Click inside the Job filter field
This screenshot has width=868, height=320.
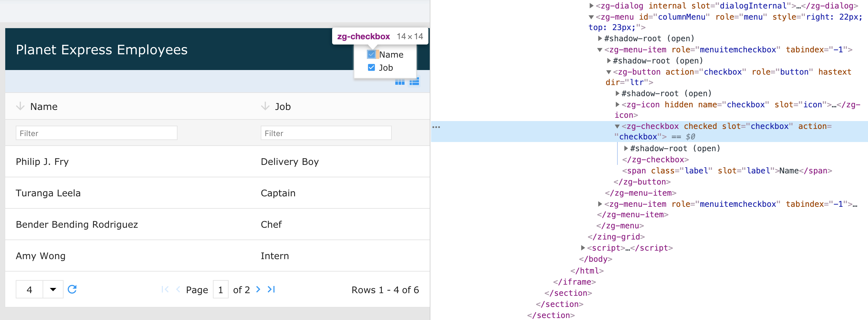pos(326,133)
